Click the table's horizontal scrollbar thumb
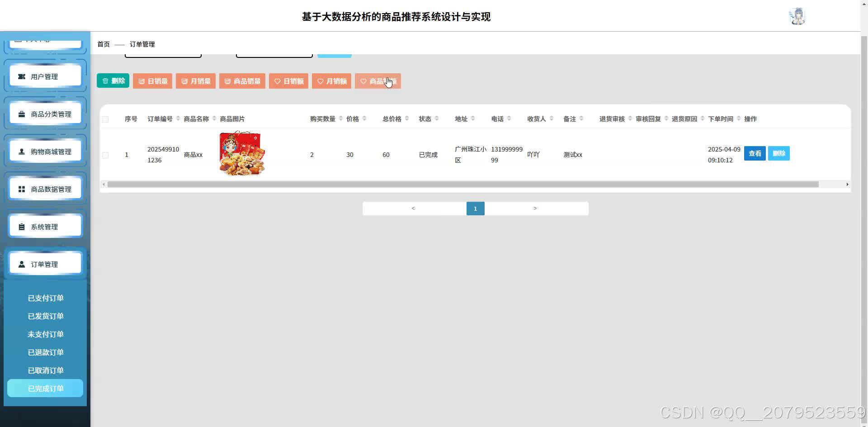The height and width of the screenshot is (427, 868). pyautogui.click(x=463, y=185)
